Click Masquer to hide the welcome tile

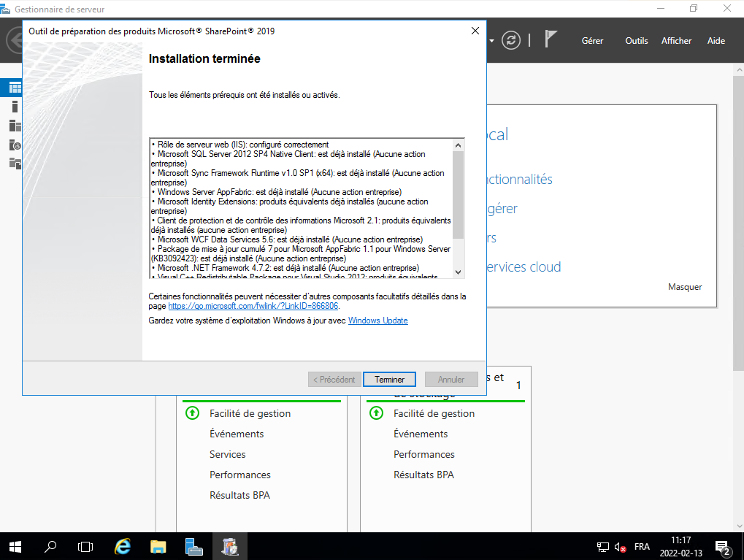[684, 287]
